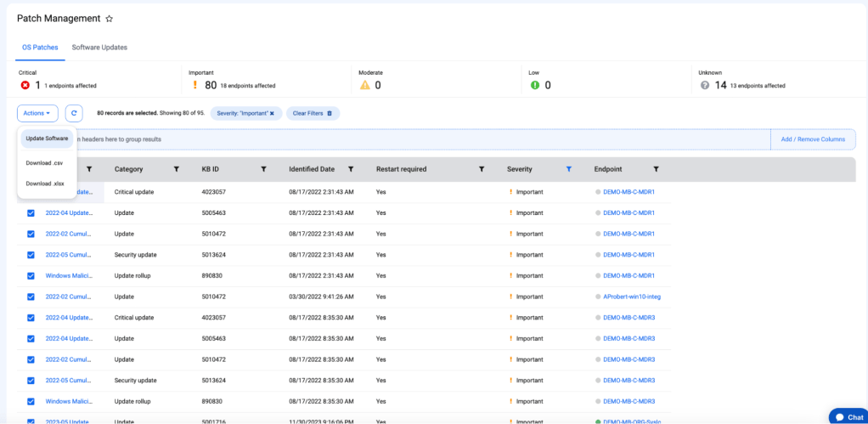The image size is (868, 424).
Task: Sort by the Category column header
Action: click(x=128, y=169)
